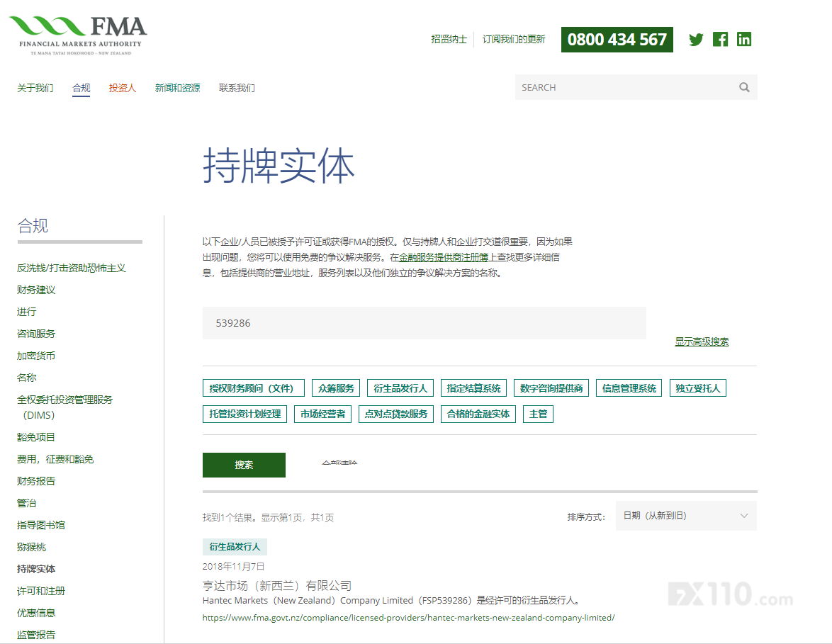Toggle the 主管 filter tag
Viewport: 832px width, 644px height.
click(538, 414)
